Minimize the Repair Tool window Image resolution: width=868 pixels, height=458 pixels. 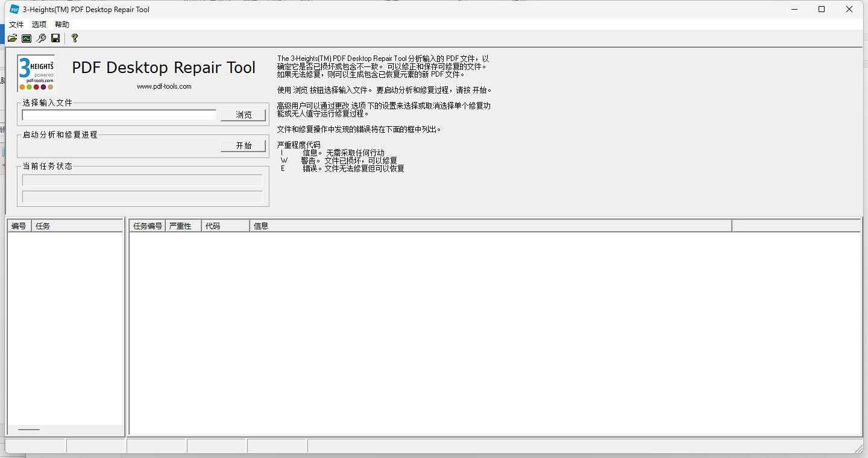click(794, 9)
